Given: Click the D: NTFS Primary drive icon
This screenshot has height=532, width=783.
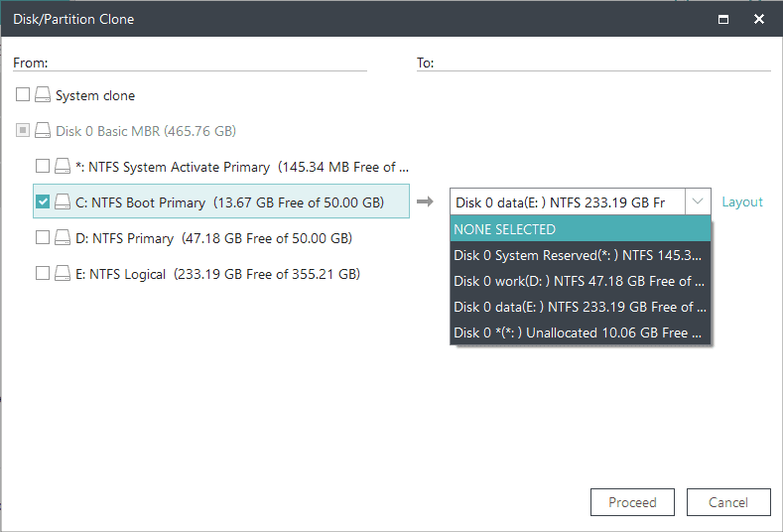Looking at the screenshot, I should click(x=63, y=238).
